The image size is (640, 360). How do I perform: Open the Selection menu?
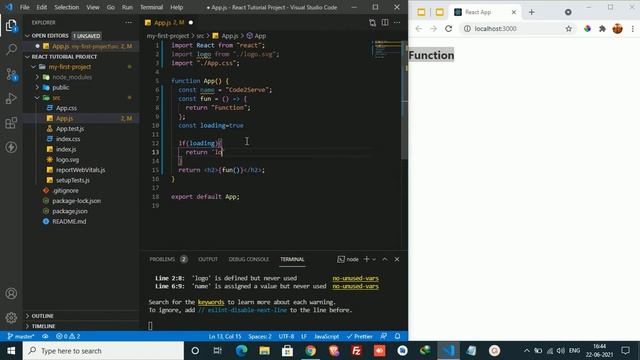point(67,7)
